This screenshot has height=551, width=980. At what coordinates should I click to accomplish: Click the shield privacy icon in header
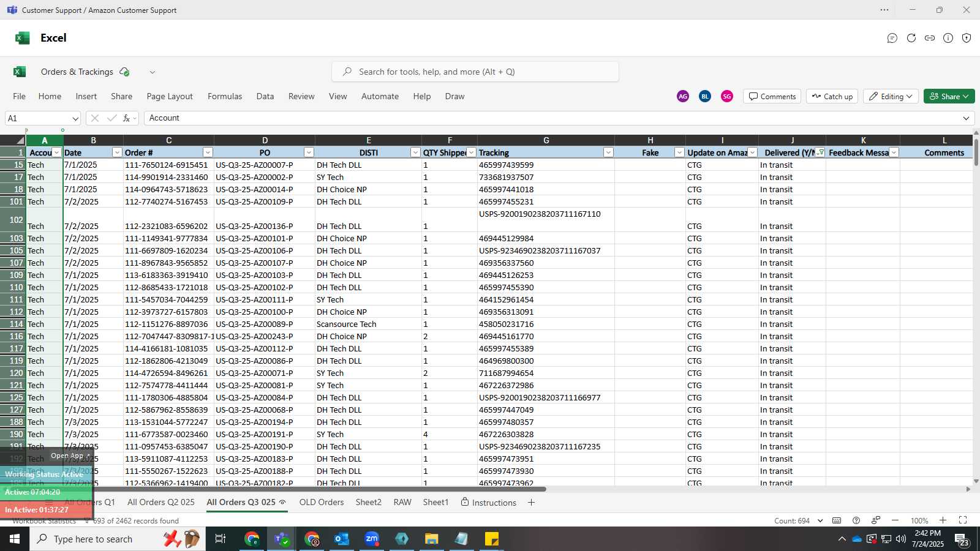click(967, 38)
